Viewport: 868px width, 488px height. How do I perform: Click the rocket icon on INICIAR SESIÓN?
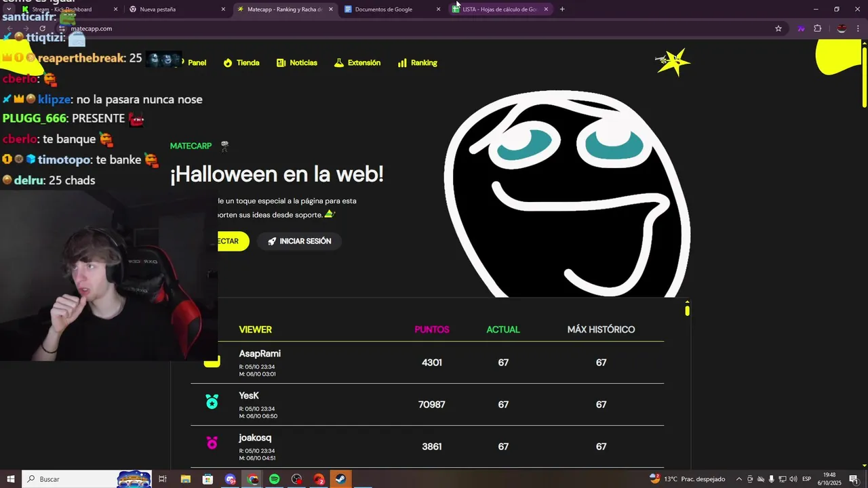point(272,241)
